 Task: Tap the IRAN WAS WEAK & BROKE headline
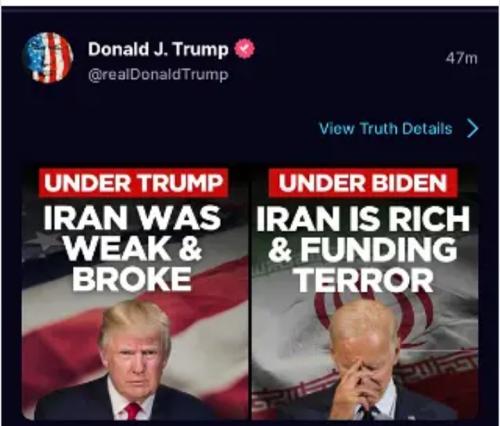tap(132, 248)
